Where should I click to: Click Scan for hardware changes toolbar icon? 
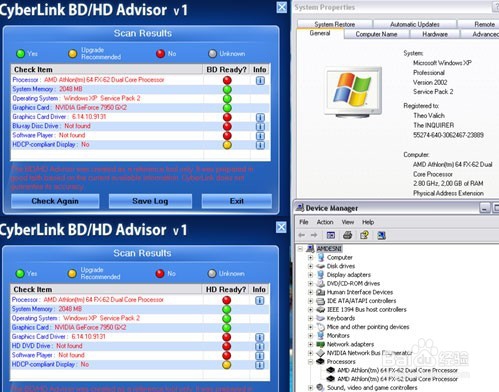tap(381, 235)
